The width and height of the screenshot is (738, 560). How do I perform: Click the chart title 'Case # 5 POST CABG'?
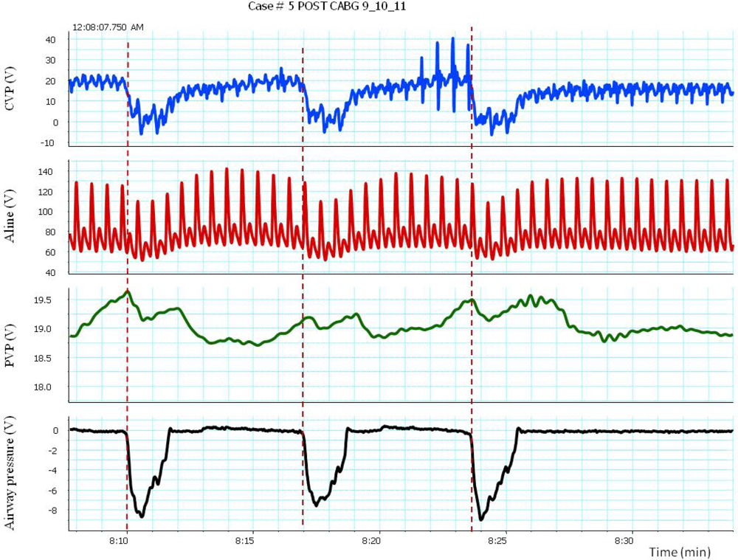326,7
